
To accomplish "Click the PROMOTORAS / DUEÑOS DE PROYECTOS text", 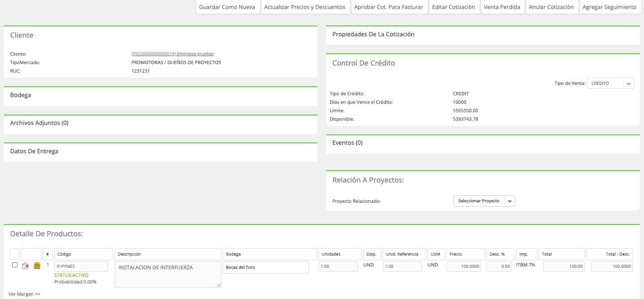I will click(x=176, y=62).
